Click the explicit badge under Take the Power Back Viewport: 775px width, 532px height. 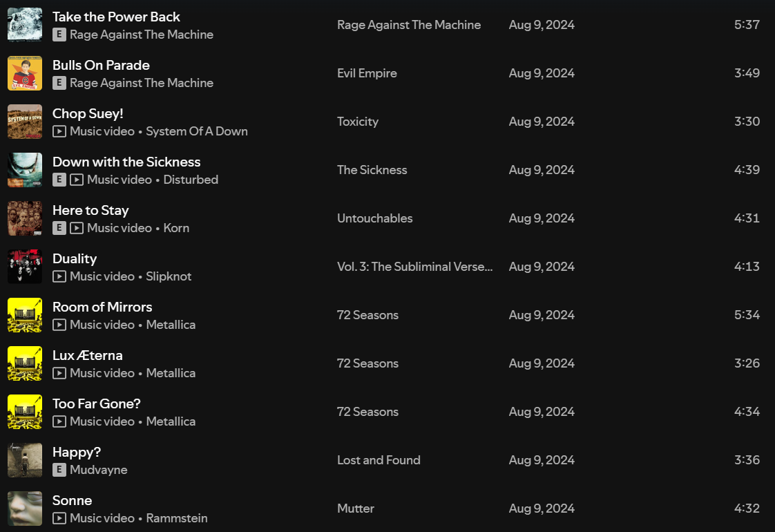(x=59, y=35)
